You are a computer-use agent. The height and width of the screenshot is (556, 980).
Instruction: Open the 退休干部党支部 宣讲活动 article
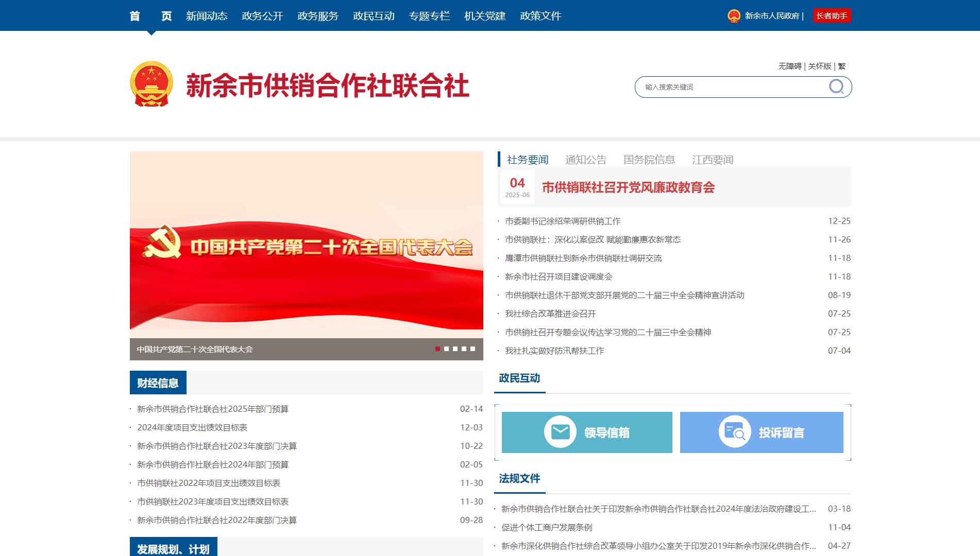click(624, 295)
